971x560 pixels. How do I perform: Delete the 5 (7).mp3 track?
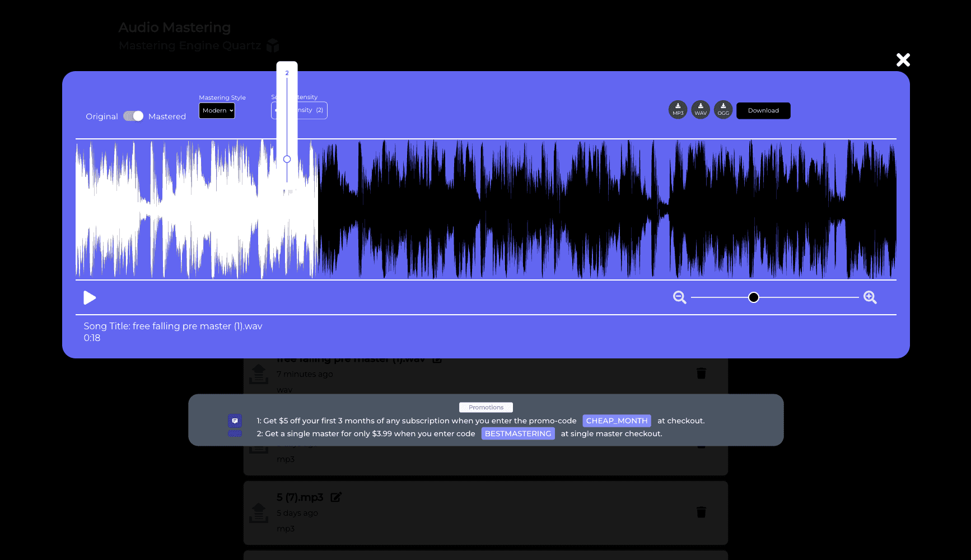[701, 512]
